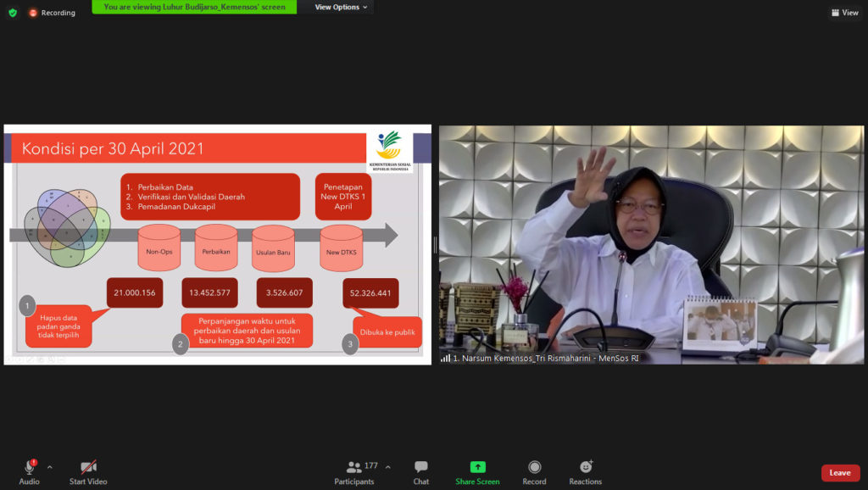Open the Chat bubble icon
The height and width of the screenshot is (490, 868).
[x=420, y=467]
